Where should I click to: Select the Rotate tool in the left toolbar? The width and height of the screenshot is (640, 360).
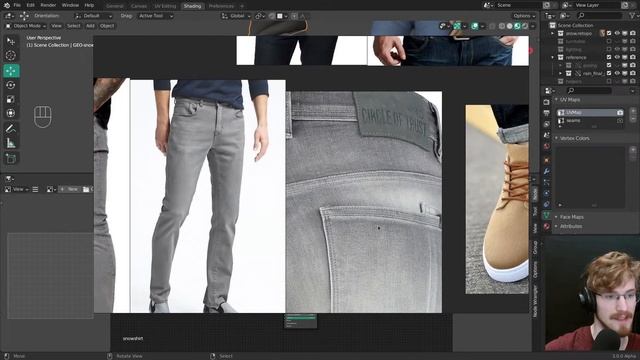click(x=11, y=85)
